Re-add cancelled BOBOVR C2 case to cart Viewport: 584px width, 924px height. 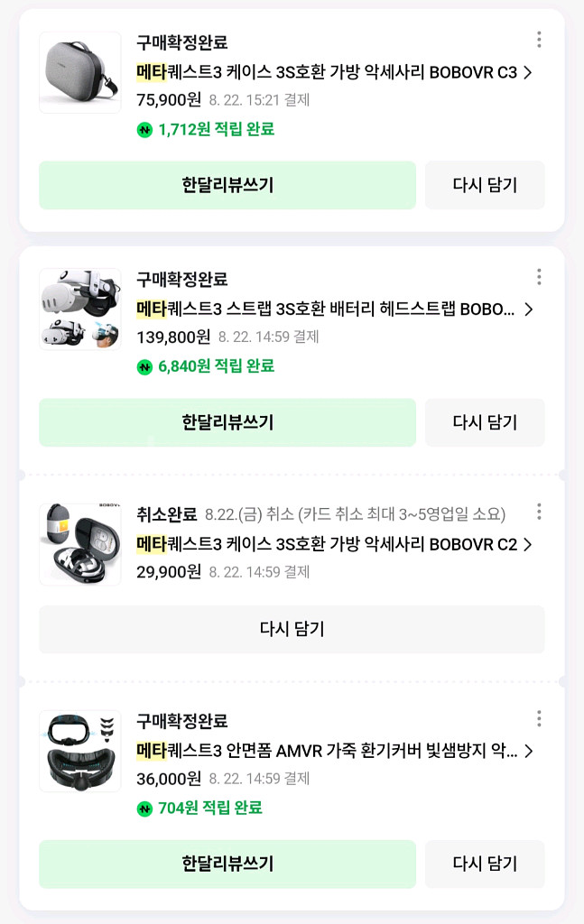(292, 629)
